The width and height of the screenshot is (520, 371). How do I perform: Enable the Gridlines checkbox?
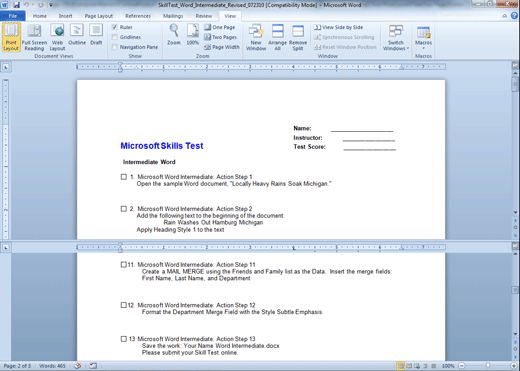[x=115, y=37]
